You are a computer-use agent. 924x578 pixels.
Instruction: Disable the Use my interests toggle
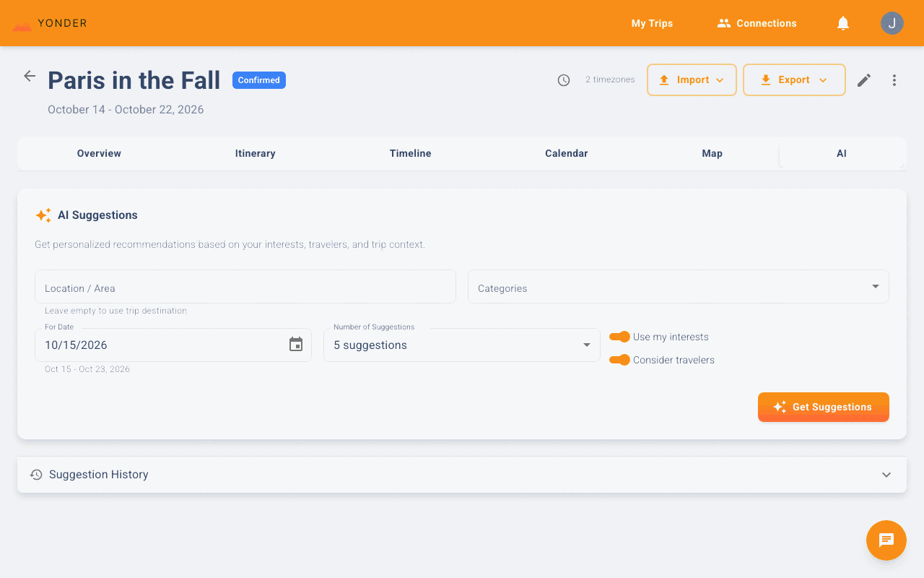[x=620, y=336]
